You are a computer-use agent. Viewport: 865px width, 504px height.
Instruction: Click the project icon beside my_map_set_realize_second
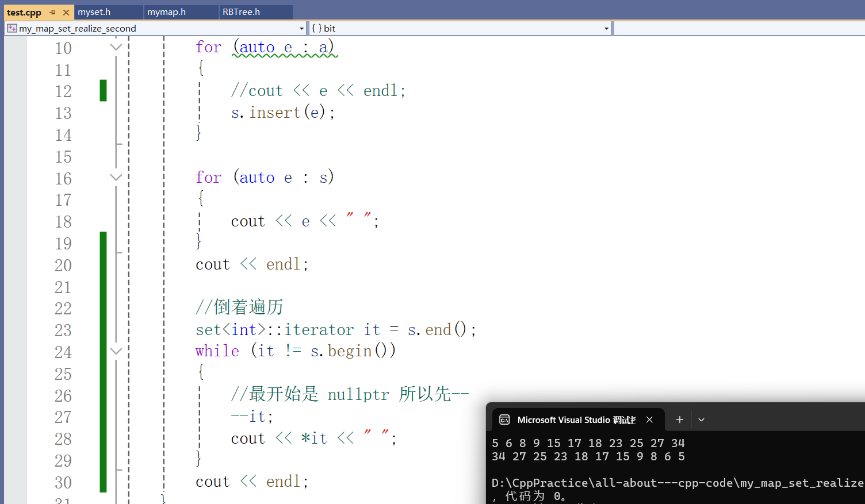coord(12,28)
